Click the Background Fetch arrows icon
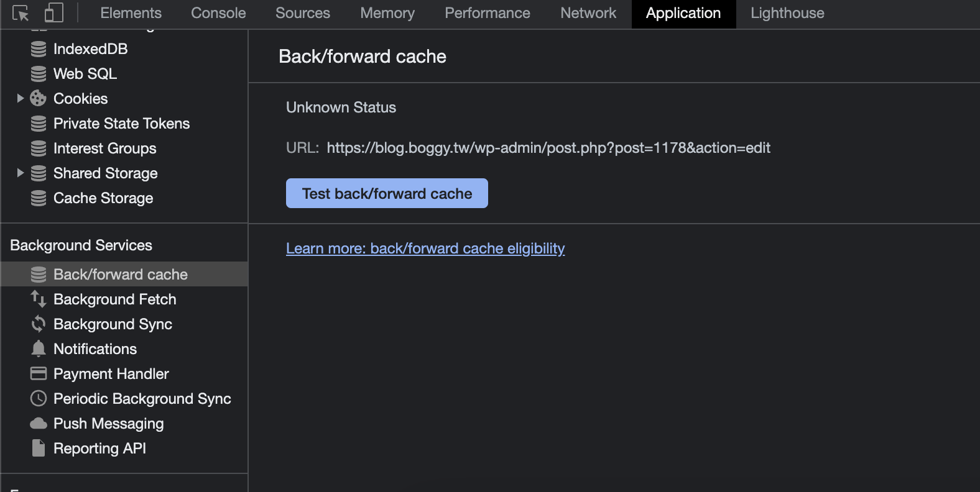The image size is (980, 492). tap(39, 299)
